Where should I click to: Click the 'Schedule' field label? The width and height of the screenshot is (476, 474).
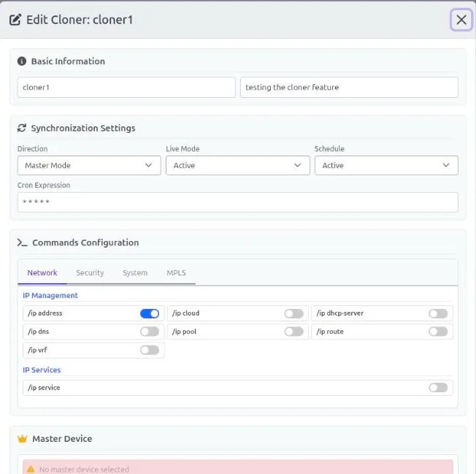click(329, 149)
